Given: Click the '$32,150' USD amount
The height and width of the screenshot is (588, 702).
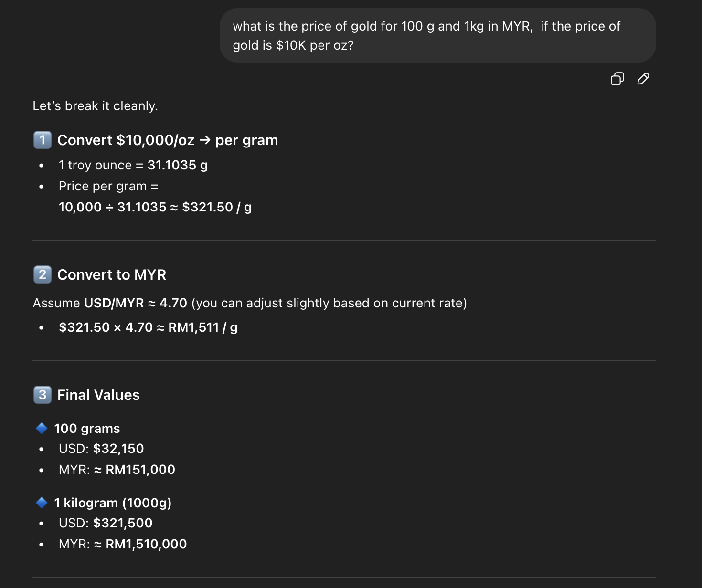Looking at the screenshot, I should (118, 449).
